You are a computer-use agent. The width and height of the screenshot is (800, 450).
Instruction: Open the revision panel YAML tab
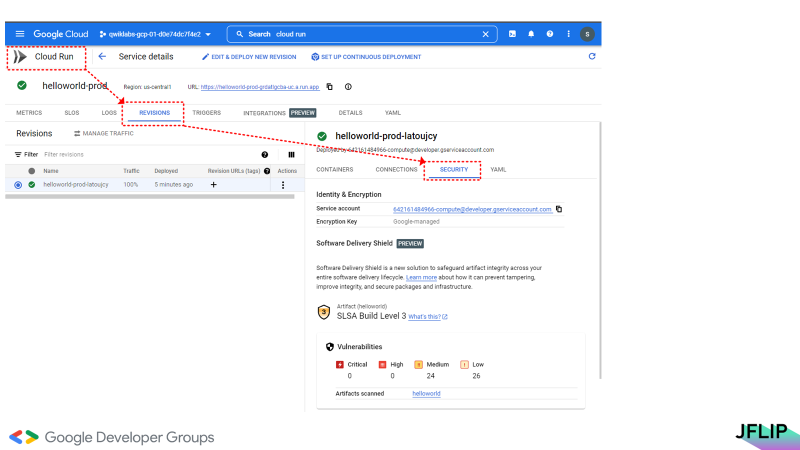[x=498, y=169]
